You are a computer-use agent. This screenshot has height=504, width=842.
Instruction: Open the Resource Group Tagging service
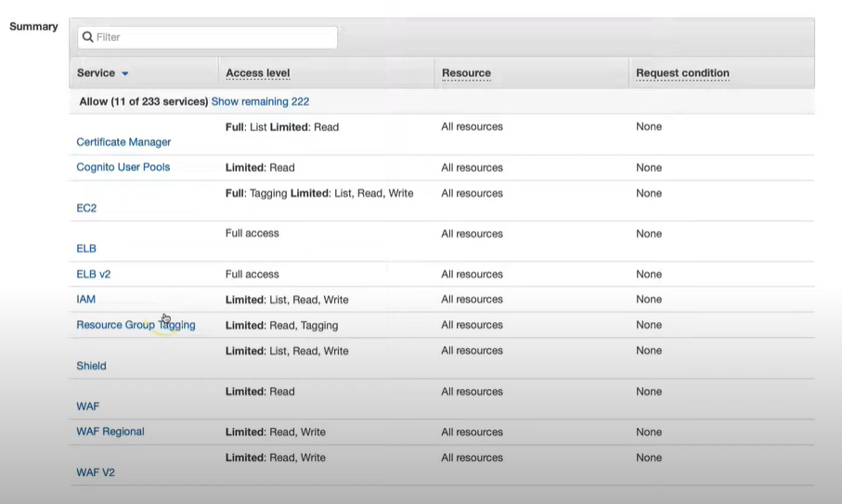coord(136,325)
